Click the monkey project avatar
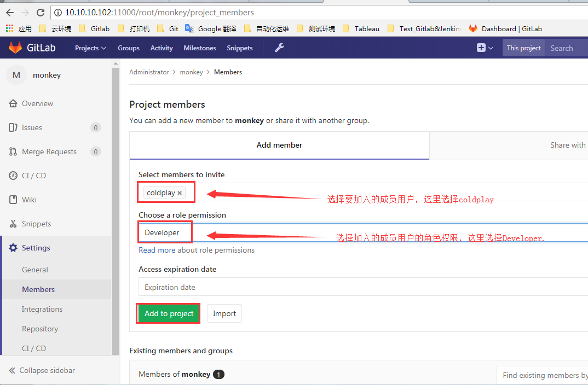588x385 pixels. click(x=16, y=75)
